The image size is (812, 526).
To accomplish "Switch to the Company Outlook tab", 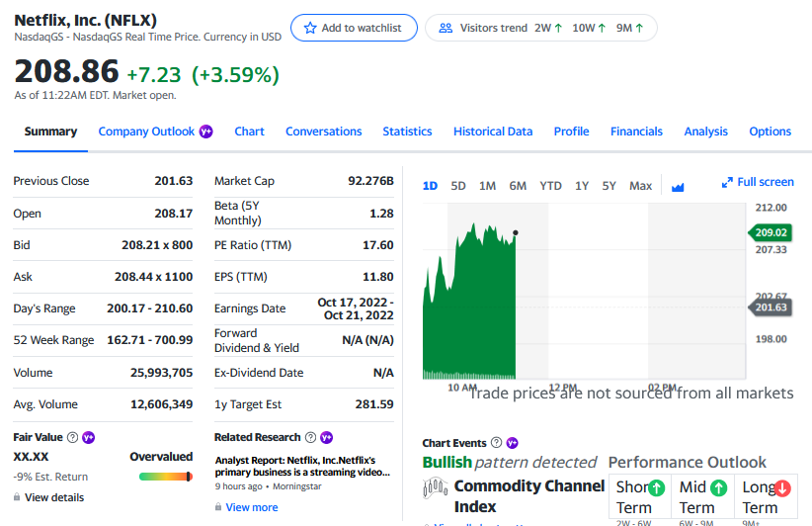I will click(146, 131).
